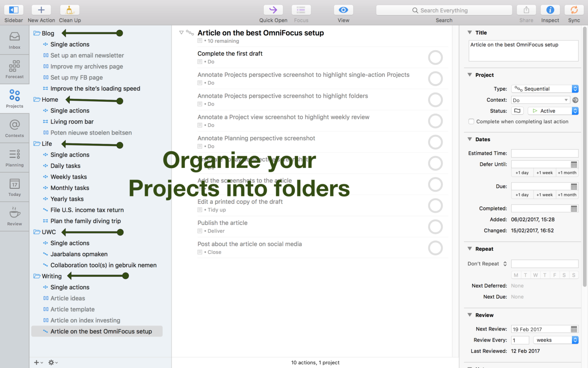Open the Next Review calendar icon
Screen dimensions: 588x368
(x=574, y=329)
